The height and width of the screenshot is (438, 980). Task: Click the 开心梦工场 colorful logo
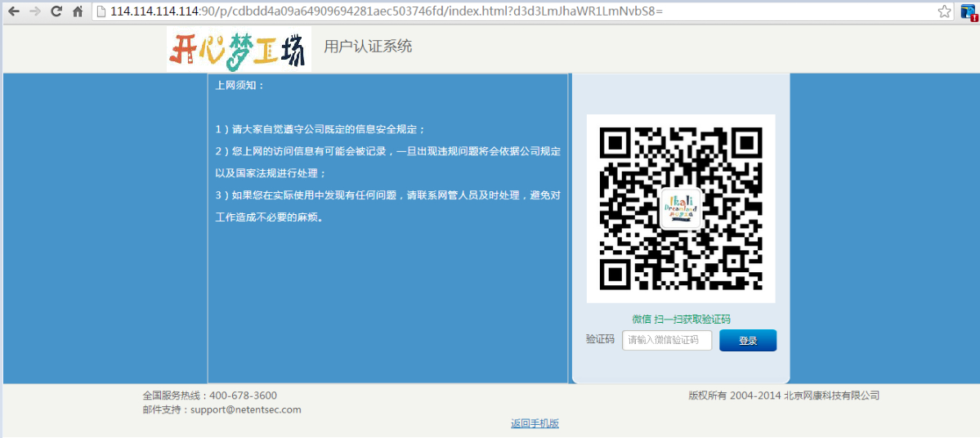click(239, 49)
